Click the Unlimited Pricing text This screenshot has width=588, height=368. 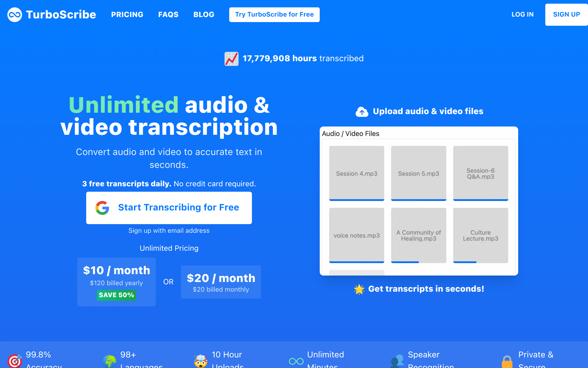[169, 248]
